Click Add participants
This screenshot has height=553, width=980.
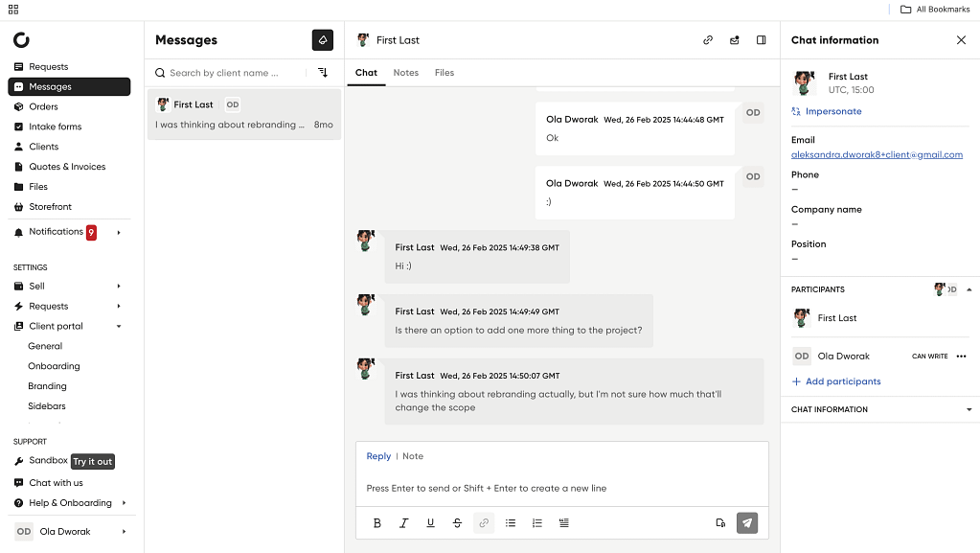point(836,381)
